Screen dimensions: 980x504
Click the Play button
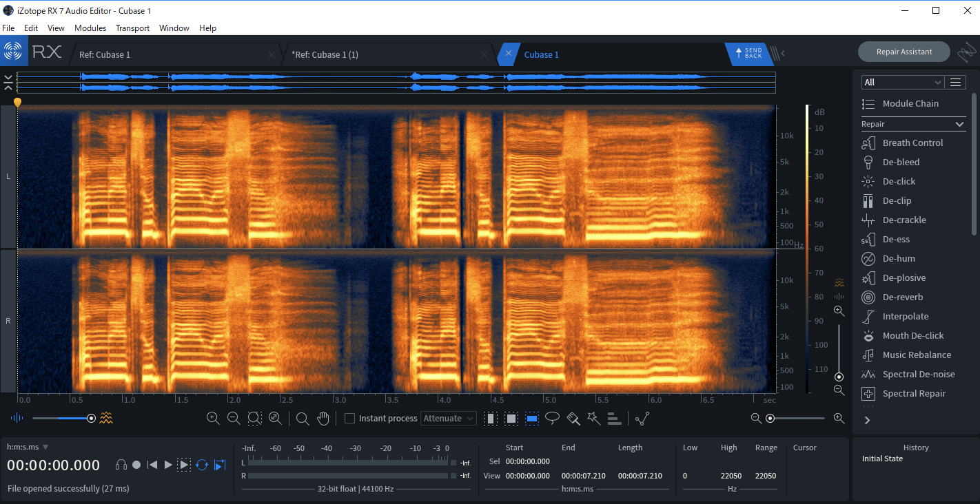(168, 465)
